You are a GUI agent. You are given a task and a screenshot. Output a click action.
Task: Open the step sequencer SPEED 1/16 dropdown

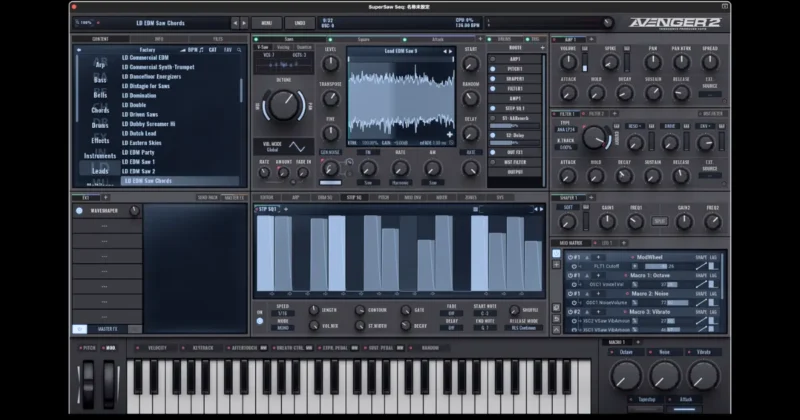point(283,313)
